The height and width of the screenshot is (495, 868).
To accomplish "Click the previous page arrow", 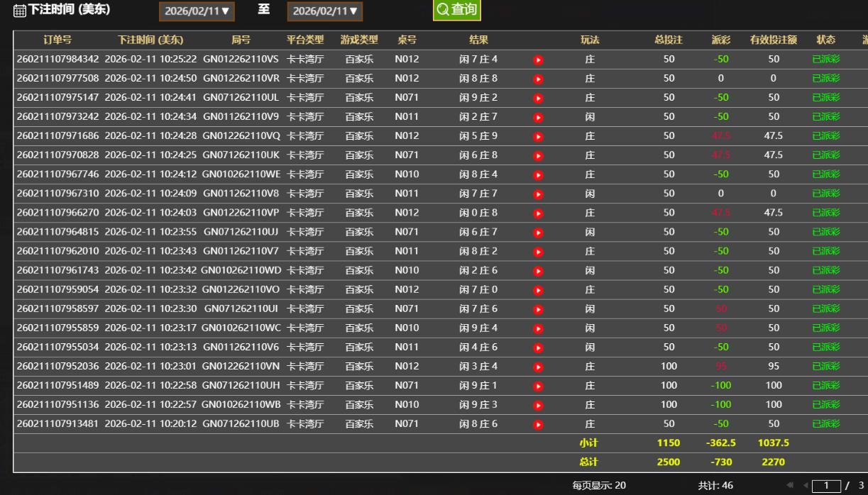I will coord(805,486).
